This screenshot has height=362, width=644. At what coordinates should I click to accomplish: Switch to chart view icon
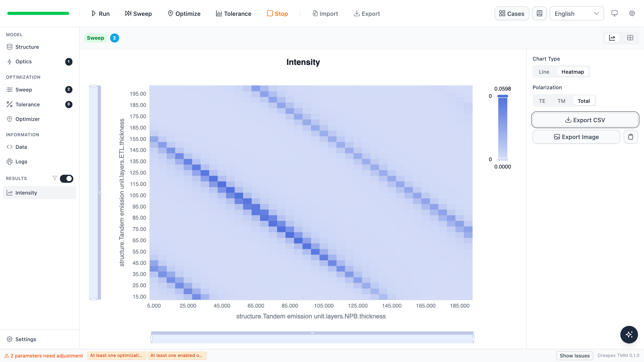[612, 38]
